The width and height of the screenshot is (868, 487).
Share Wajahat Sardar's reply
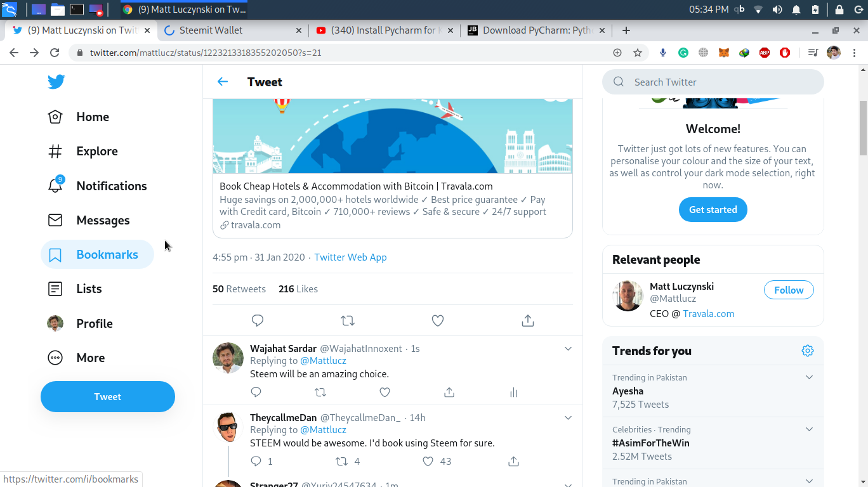(449, 393)
